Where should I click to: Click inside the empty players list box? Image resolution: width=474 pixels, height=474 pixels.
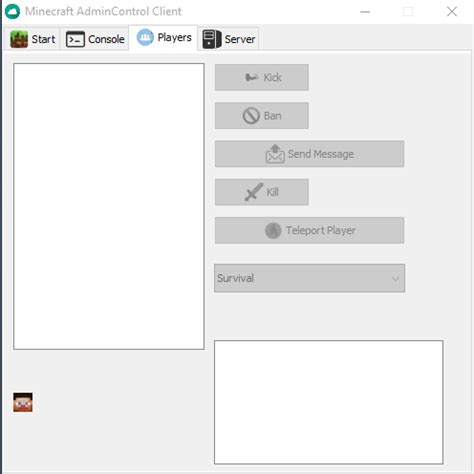(109, 206)
